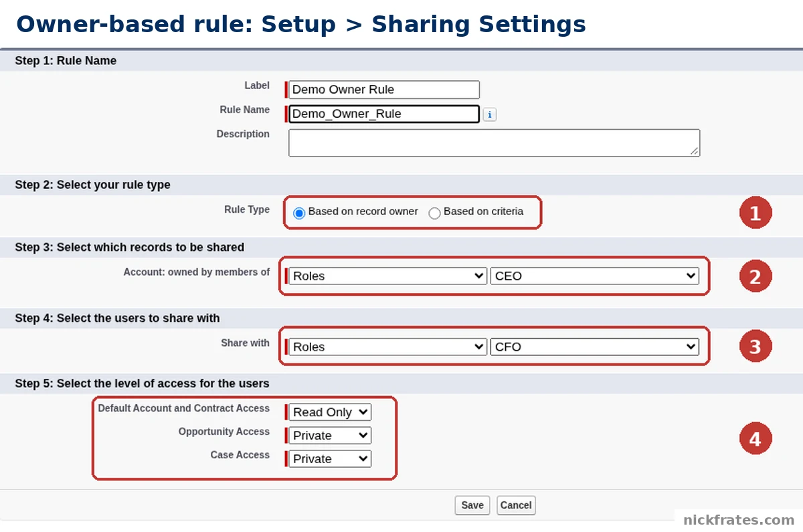
Task: Click the 'Case Access' label
Action: [240, 455]
